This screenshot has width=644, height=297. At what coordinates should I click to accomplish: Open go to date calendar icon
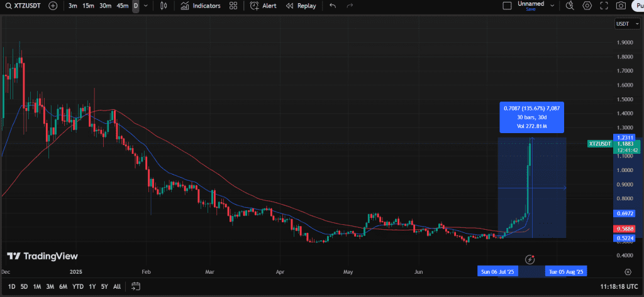point(136,287)
